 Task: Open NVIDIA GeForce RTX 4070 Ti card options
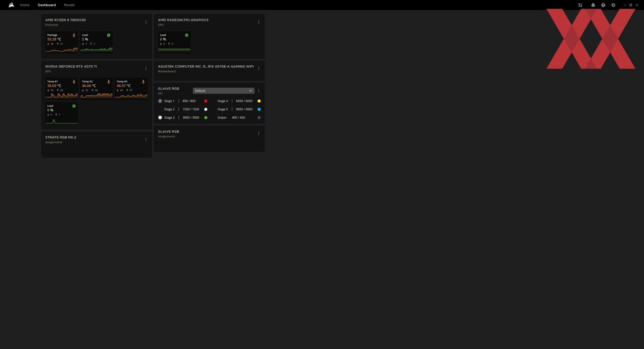(x=146, y=69)
